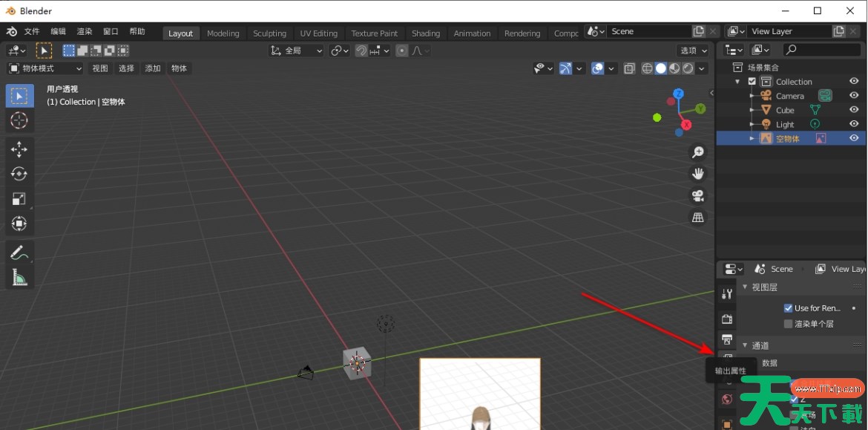Select the Cursor tool in left toolbar
868x430 pixels.
click(19, 120)
